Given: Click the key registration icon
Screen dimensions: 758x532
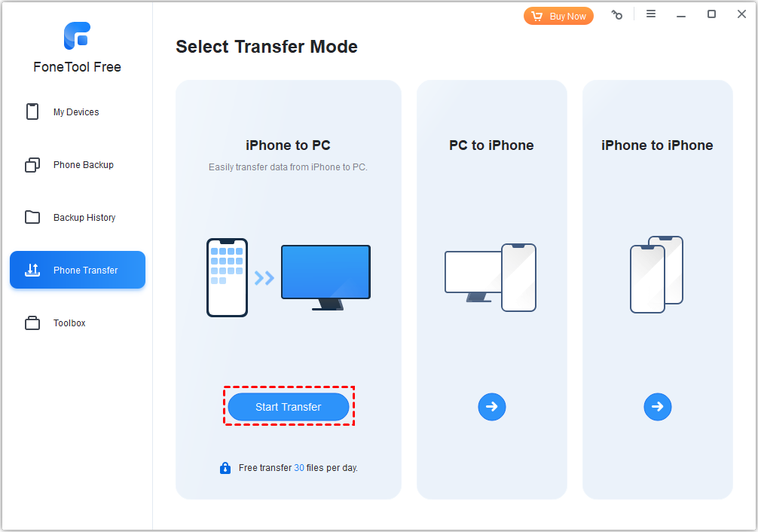Looking at the screenshot, I should click(617, 15).
